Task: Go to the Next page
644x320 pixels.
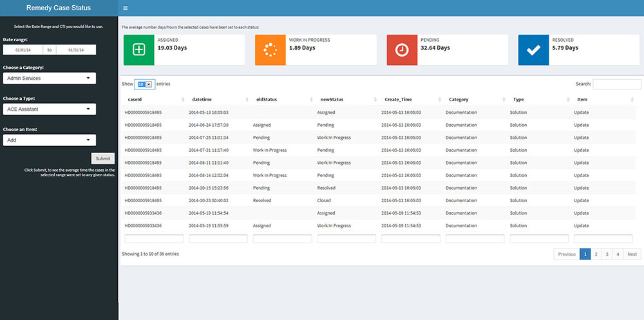Action: tap(632, 254)
